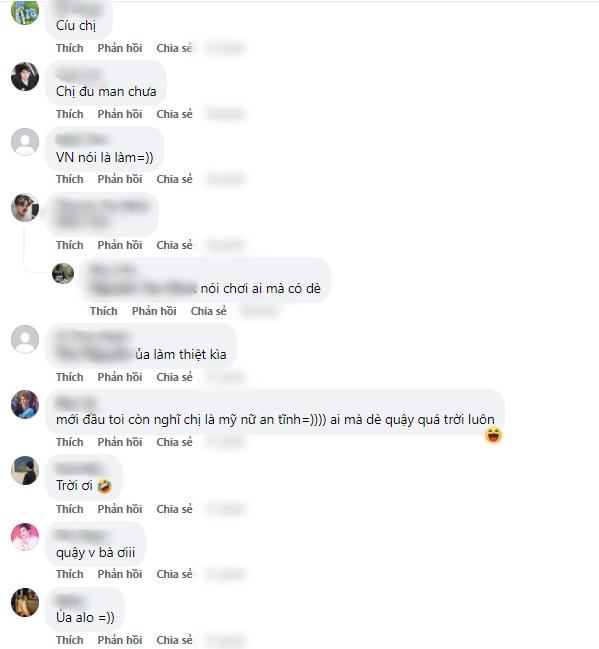Image resolution: width=599 pixels, height=649 pixels.
Task: Open small avatar of 'nói chơi ai mà có dè' reply
Action: [63, 274]
